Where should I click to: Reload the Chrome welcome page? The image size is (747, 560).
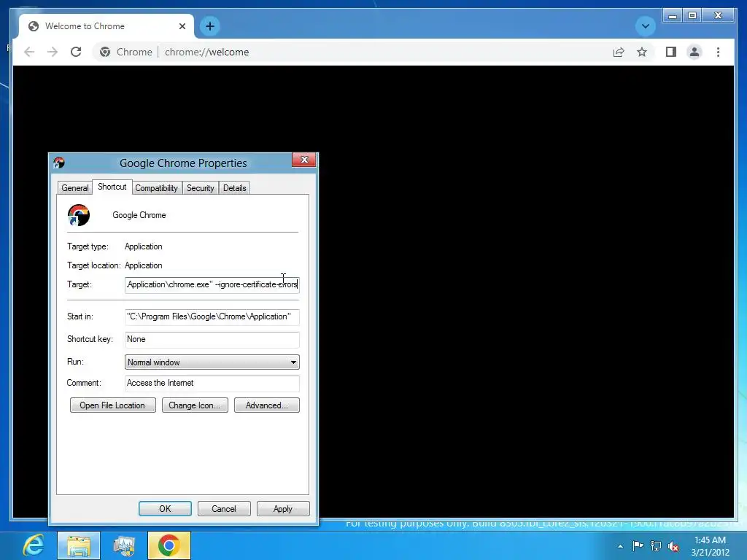click(76, 52)
